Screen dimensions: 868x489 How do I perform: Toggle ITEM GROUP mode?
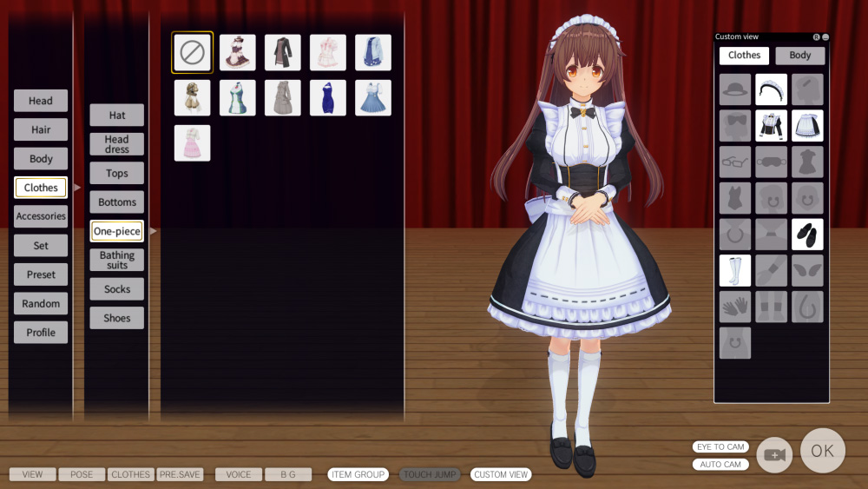(x=358, y=474)
